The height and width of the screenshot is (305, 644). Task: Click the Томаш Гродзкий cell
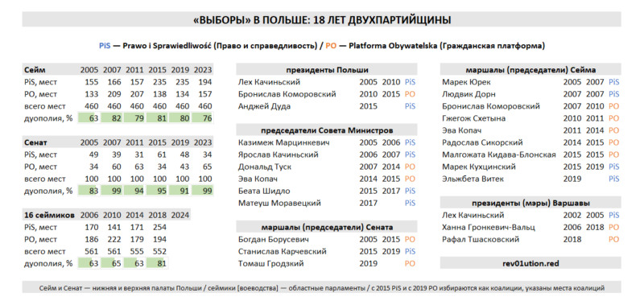coord(271,263)
